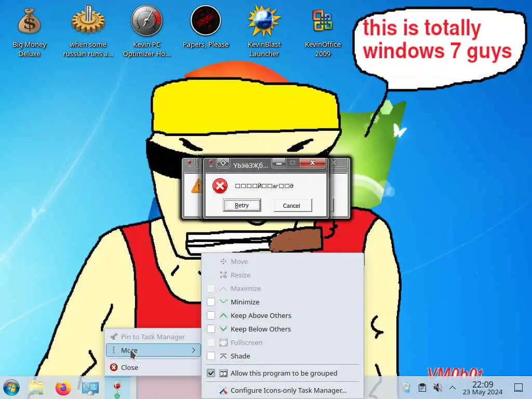Viewport: 532px width, 399px height.
Task: Click Retry in the error dialog
Action: point(242,205)
